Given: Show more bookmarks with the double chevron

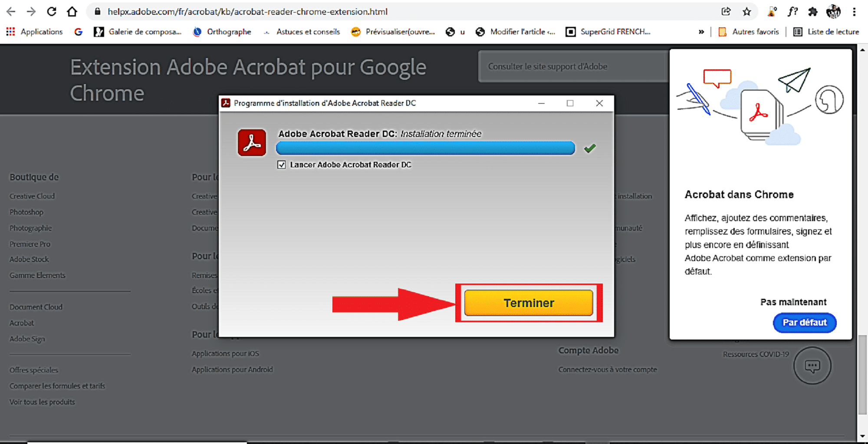Looking at the screenshot, I should pyautogui.click(x=701, y=32).
